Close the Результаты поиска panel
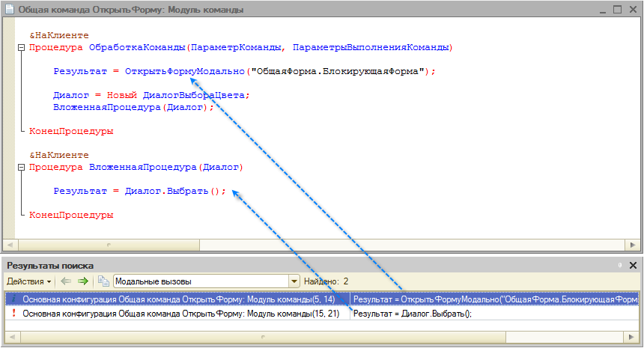 634,265
